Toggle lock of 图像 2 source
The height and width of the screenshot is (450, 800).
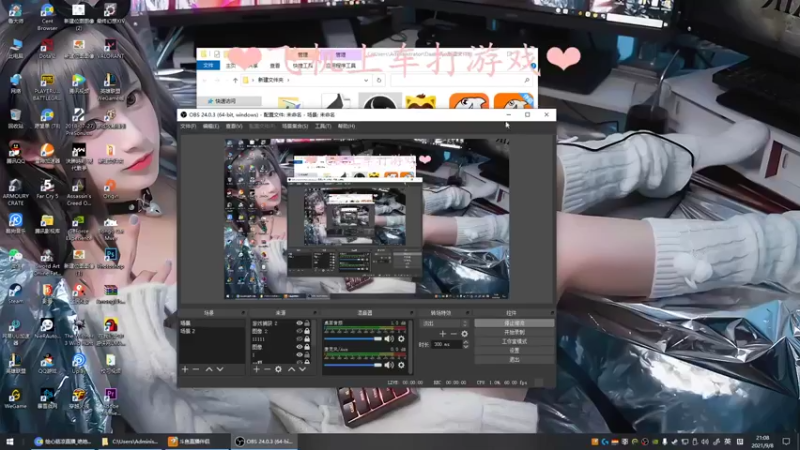(x=307, y=331)
